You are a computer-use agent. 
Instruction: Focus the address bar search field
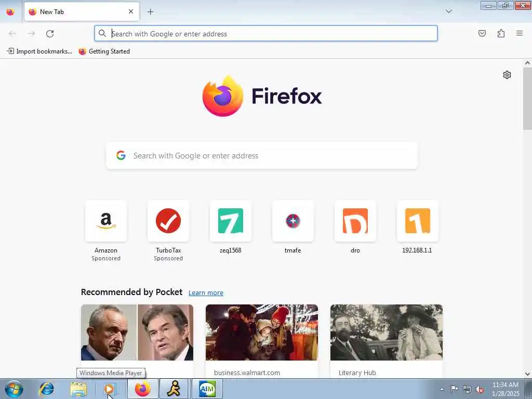point(266,34)
